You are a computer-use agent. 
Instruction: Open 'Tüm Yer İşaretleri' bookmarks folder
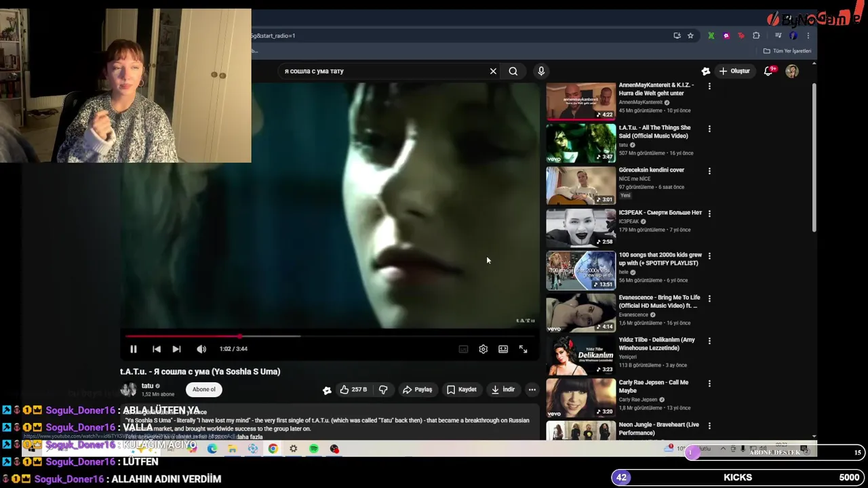click(787, 51)
